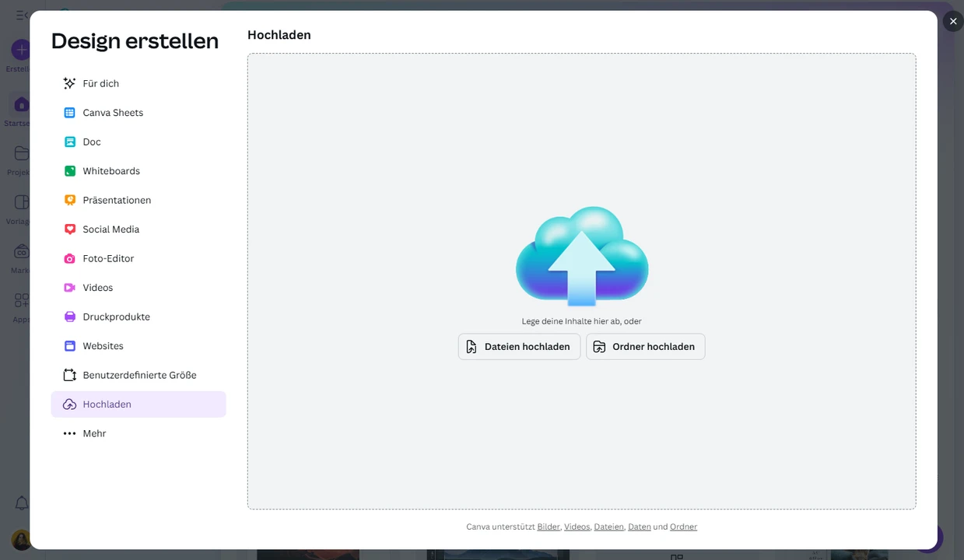Click the Benutzerdefinierte Größe resize icon
This screenshot has height=560, width=964.
tap(69, 375)
